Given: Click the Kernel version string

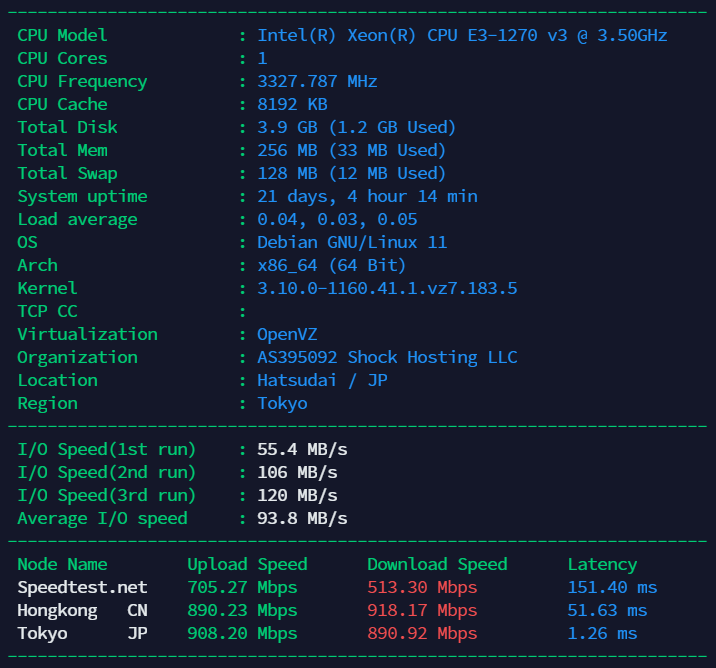Looking at the screenshot, I should 387,289.
